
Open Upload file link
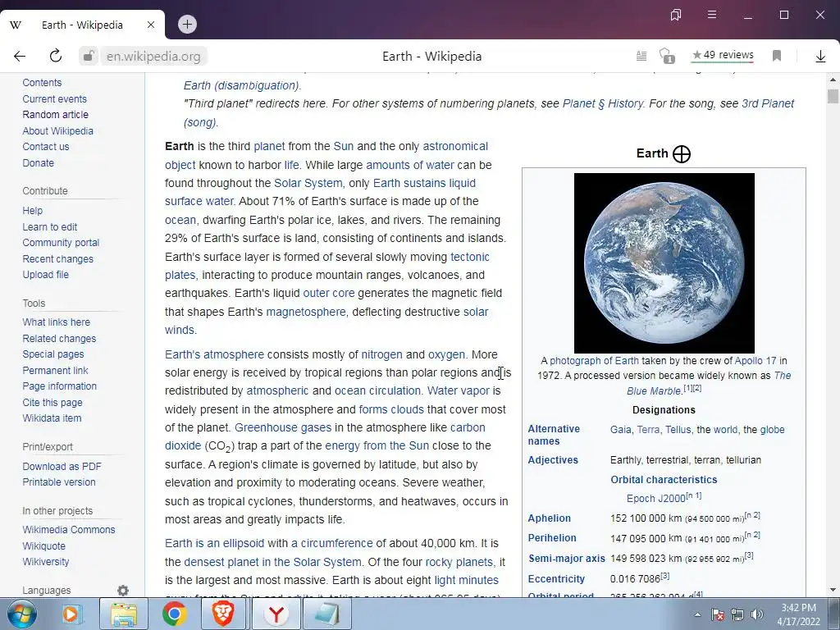click(x=46, y=274)
